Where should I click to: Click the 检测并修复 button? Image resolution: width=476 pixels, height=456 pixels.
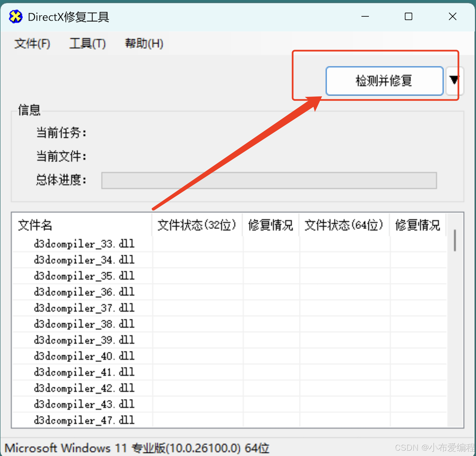(384, 81)
